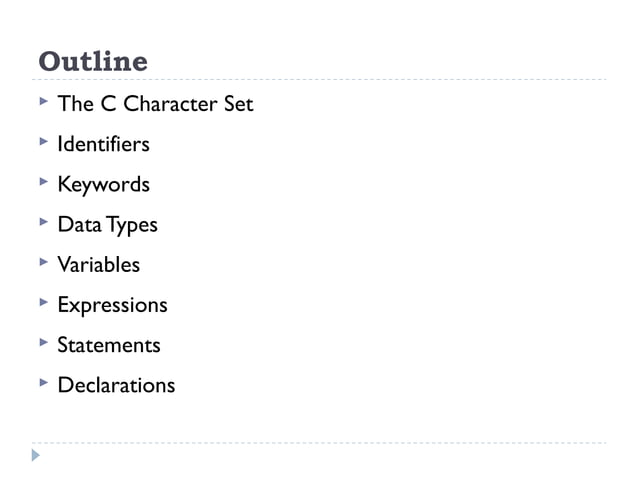Image resolution: width=638 pixels, height=478 pixels.
Task: Click the arrow bullet beside Data Types
Action: pyautogui.click(x=44, y=222)
